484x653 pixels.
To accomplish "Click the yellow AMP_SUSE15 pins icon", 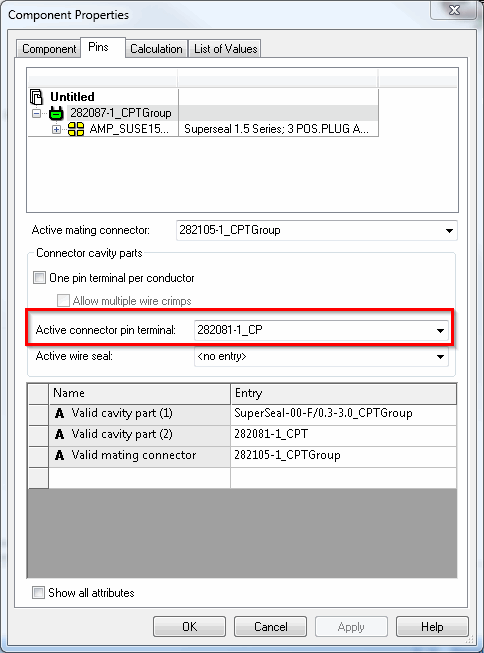I will (76, 129).
